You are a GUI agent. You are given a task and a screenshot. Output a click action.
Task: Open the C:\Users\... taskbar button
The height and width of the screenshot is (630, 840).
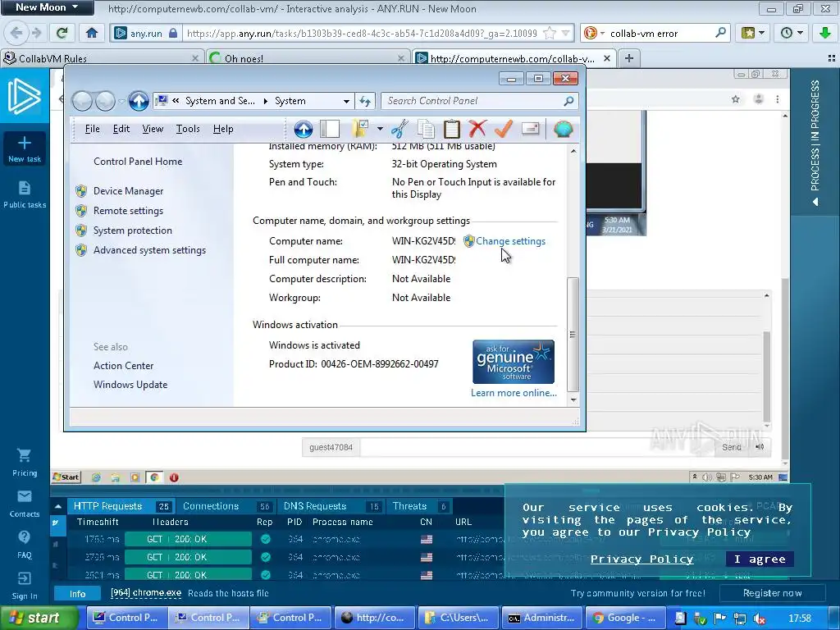[x=458, y=619]
